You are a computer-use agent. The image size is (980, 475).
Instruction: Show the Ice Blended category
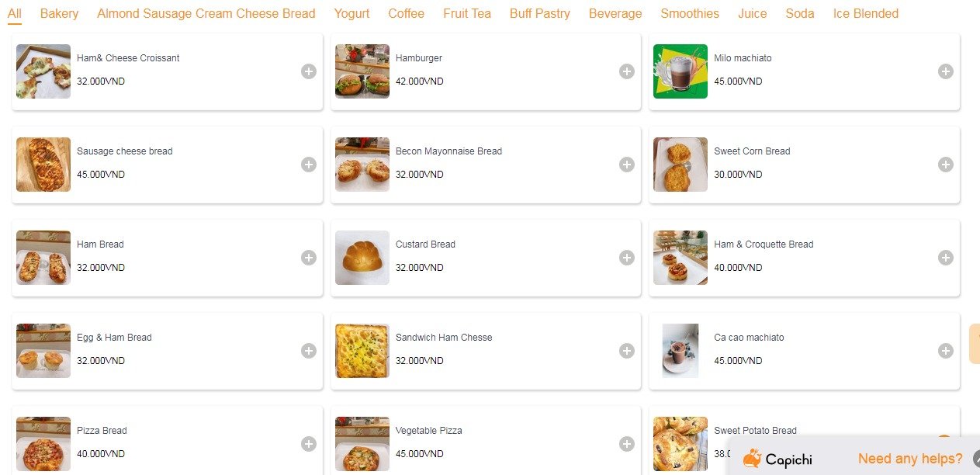(x=865, y=13)
